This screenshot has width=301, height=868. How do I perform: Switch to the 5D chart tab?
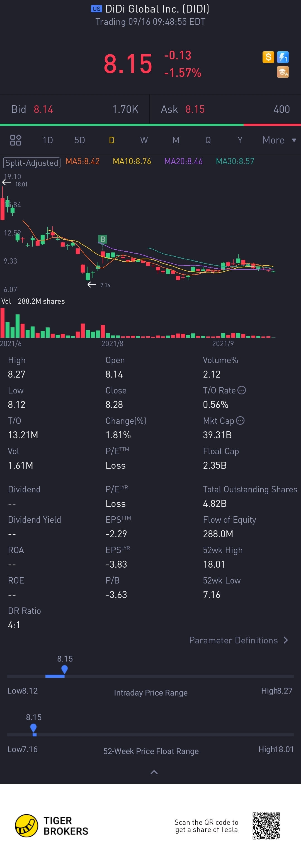(x=79, y=140)
